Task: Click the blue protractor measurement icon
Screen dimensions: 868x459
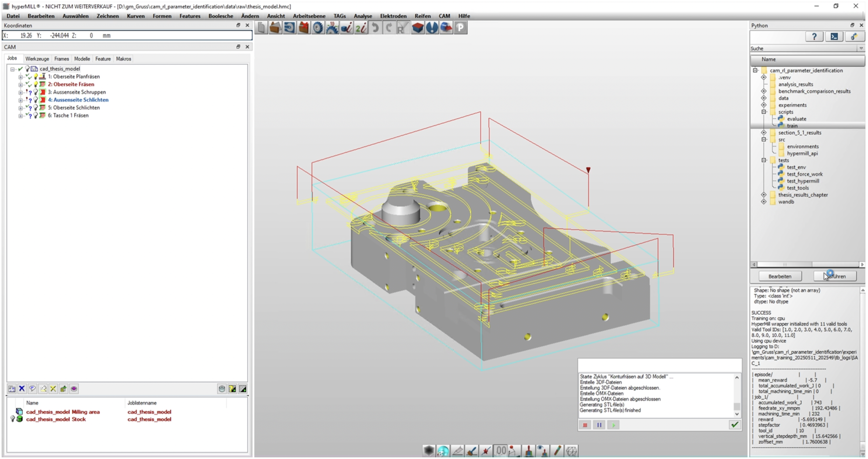Action: [432, 28]
